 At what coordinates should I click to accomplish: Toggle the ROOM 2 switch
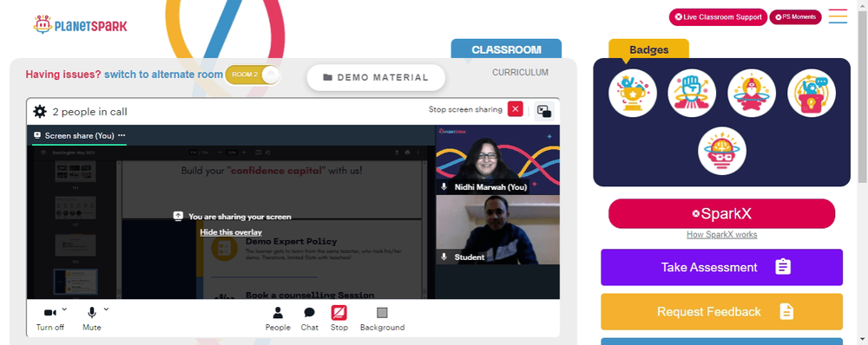[253, 75]
